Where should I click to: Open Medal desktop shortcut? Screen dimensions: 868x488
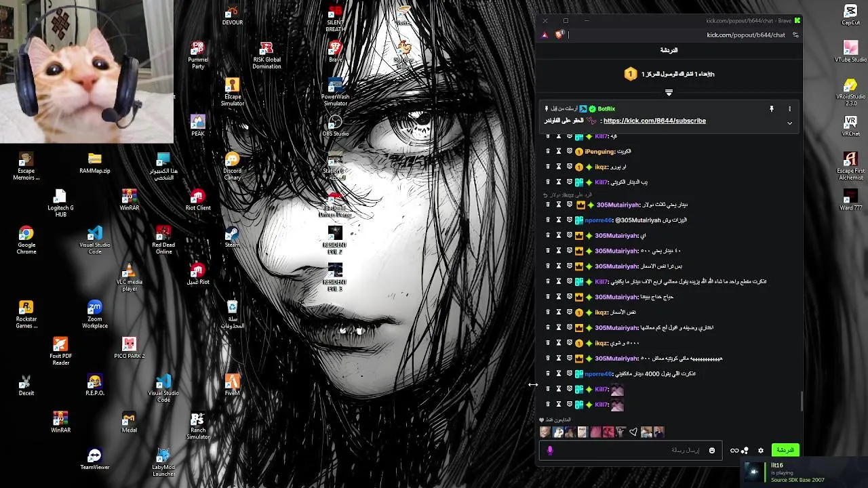pyautogui.click(x=130, y=423)
